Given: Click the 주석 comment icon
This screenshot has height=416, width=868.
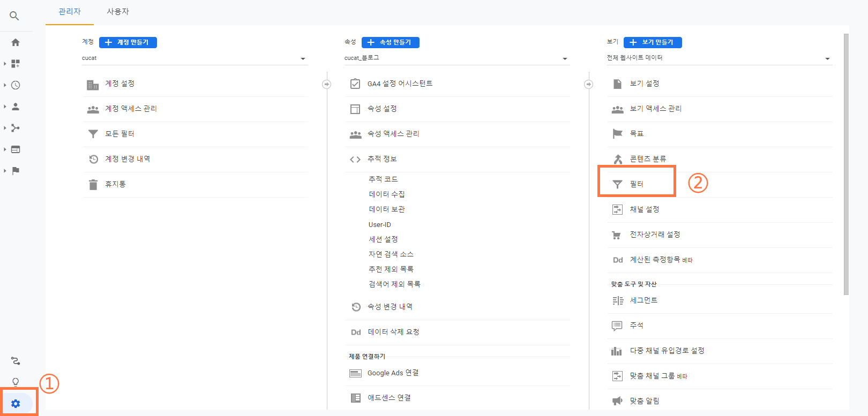Looking at the screenshot, I should click(617, 326).
